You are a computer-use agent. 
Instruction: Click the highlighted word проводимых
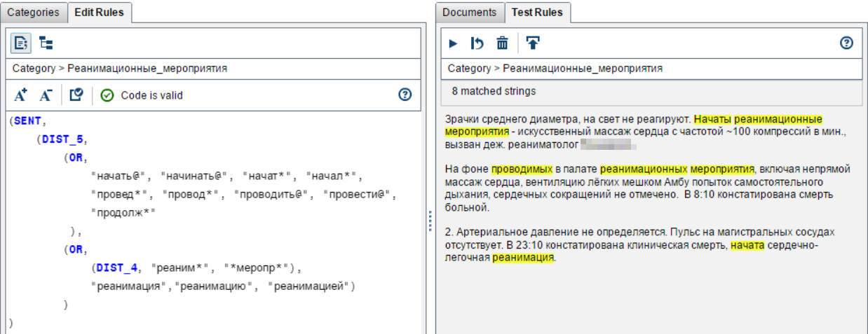(x=523, y=169)
